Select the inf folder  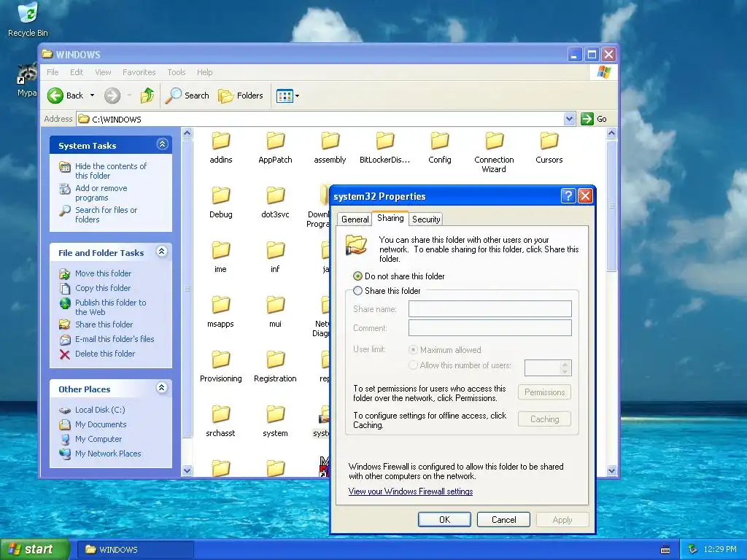click(275, 257)
